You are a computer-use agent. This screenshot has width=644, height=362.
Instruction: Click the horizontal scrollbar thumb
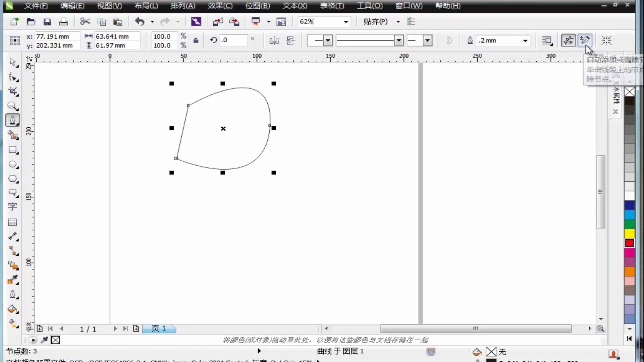click(x=475, y=328)
